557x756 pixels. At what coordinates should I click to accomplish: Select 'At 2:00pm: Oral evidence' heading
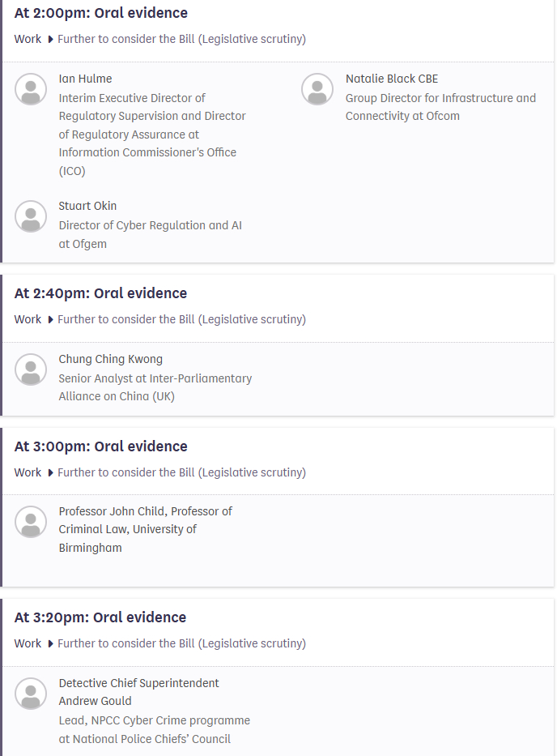point(100,13)
